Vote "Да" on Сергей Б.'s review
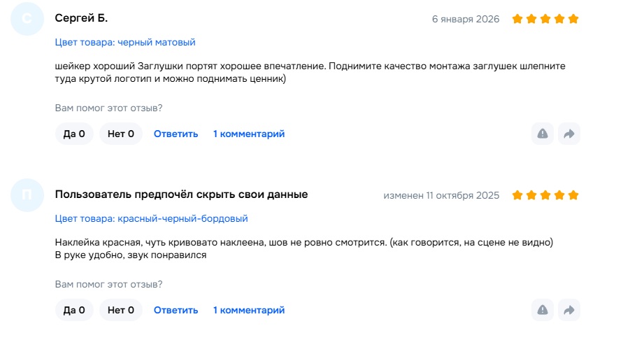 point(74,134)
